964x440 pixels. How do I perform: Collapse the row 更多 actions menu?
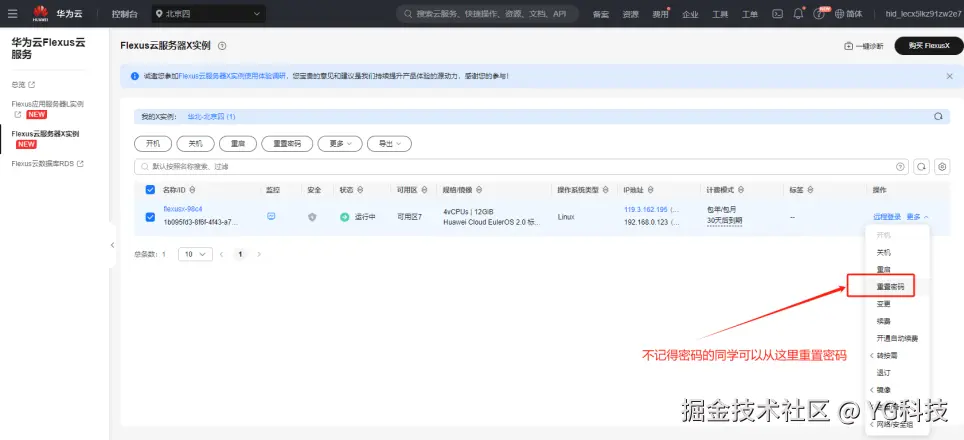point(918,217)
